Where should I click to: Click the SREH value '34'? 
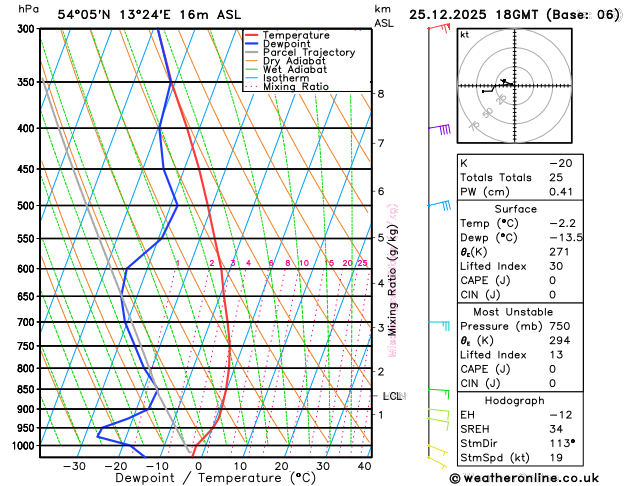click(556, 429)
